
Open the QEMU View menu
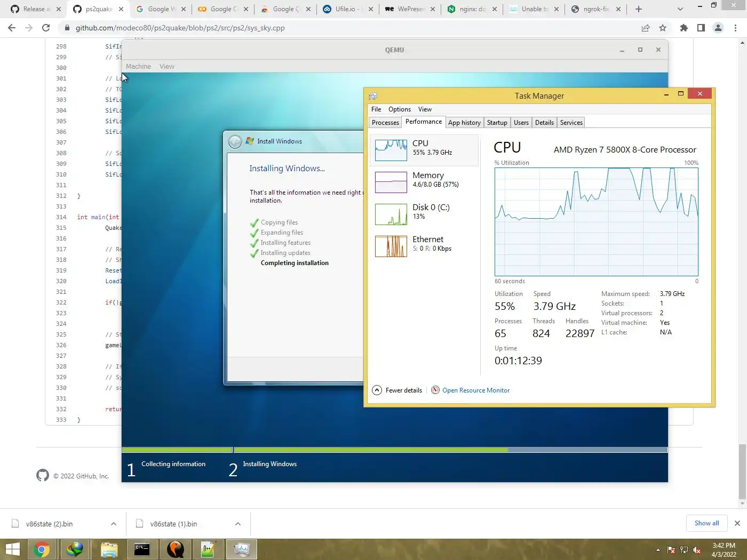167,67
